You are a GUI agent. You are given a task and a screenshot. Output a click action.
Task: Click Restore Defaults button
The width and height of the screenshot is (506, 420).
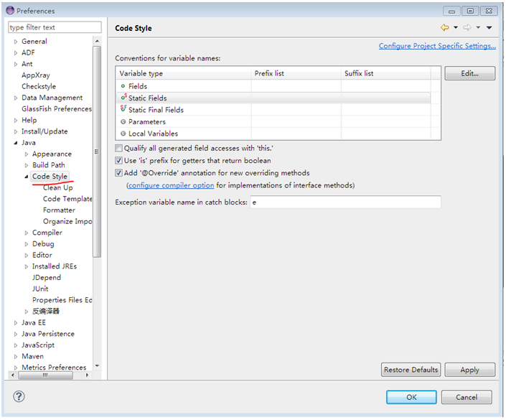411,370
